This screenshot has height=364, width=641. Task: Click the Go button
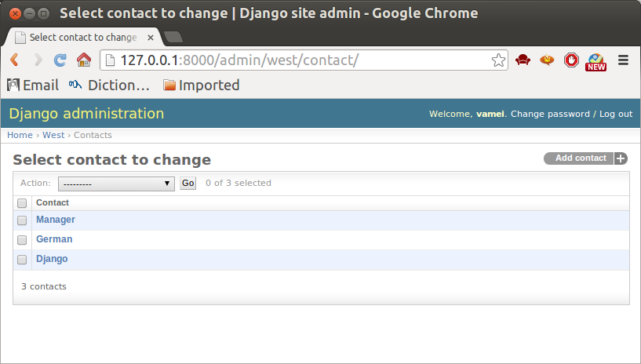point(188,184)
